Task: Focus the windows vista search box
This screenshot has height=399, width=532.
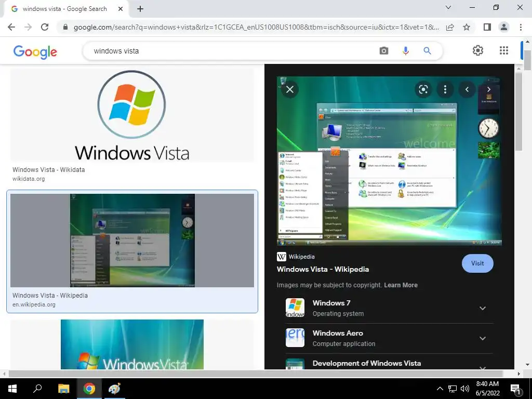Action: pos(231,51)
